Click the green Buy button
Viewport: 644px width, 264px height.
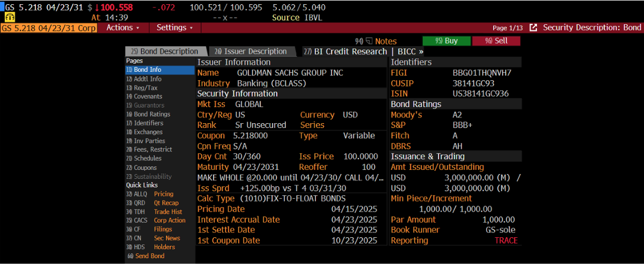[446, 41]
